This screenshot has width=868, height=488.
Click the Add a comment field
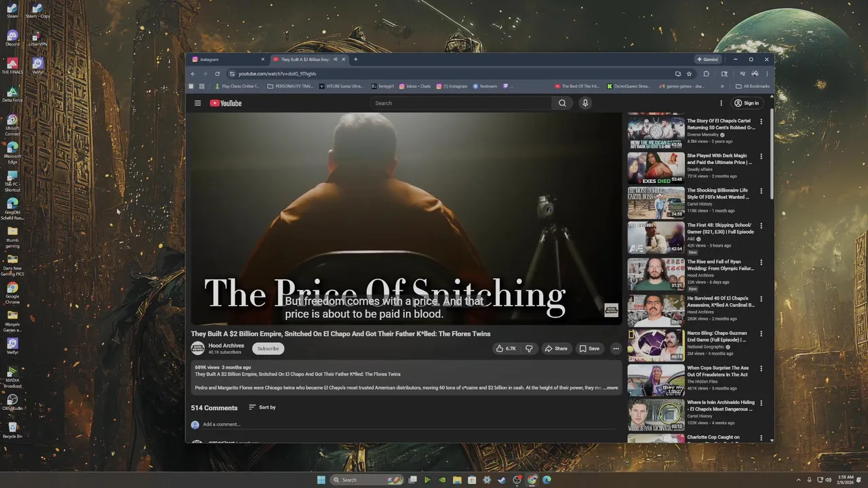(409, 424)
